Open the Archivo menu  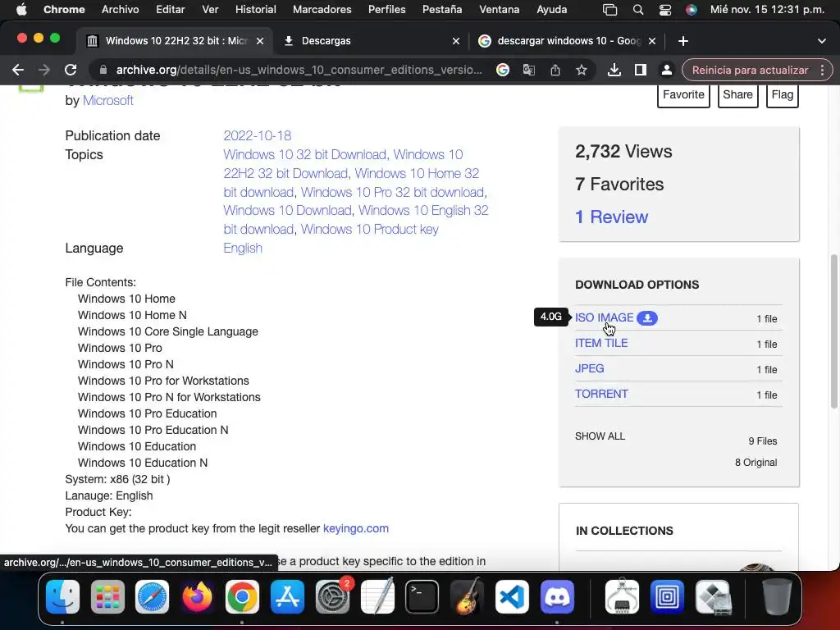(120, 9)
